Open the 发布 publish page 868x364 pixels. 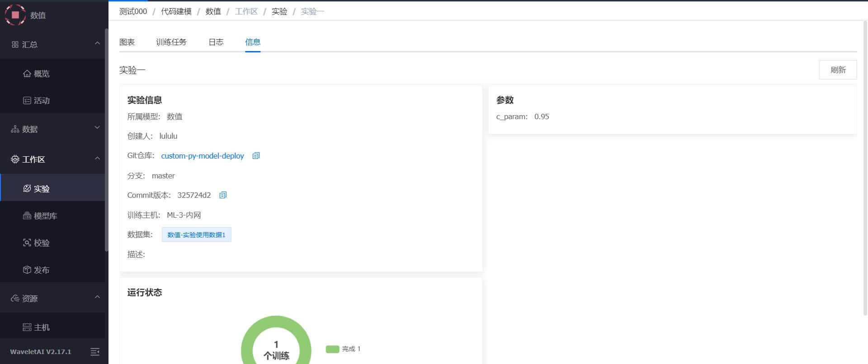pos(52,270)
